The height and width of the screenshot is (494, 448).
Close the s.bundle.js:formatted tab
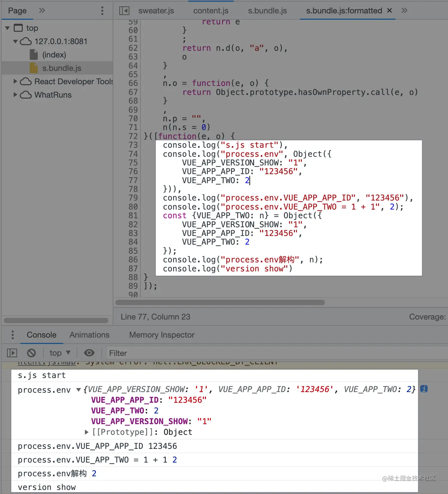pyautogui.click(x=389, y=10)
